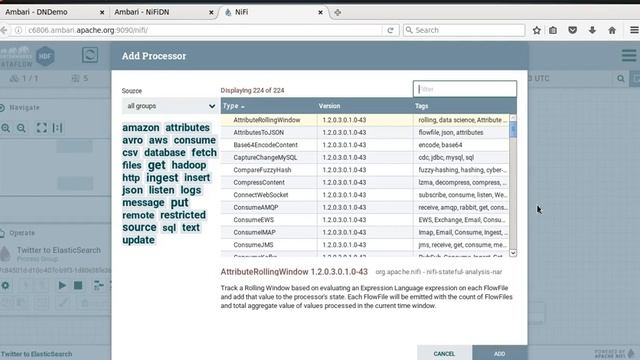Filter by the json tag
The image size is (640, 360).
pos(133,190)
